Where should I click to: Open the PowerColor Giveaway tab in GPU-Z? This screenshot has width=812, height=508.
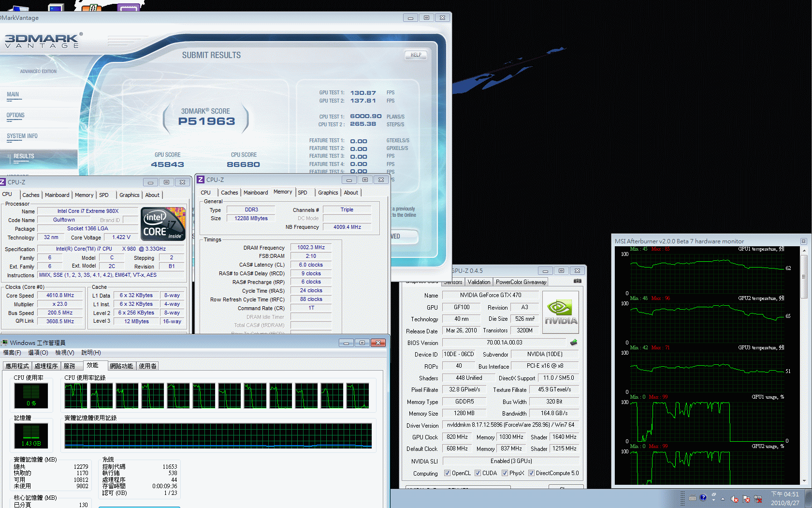(521, 282)
